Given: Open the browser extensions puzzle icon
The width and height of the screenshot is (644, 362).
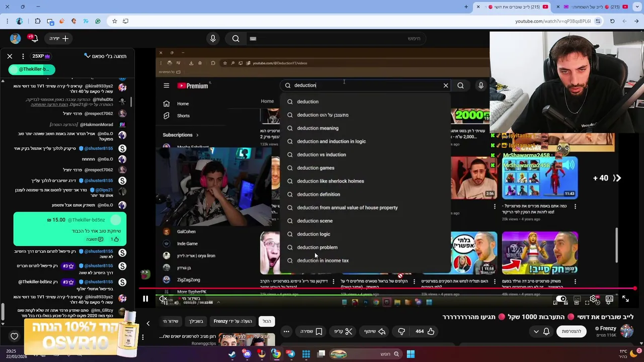Looking at the screenshot, I should click(x=38, y=21).
